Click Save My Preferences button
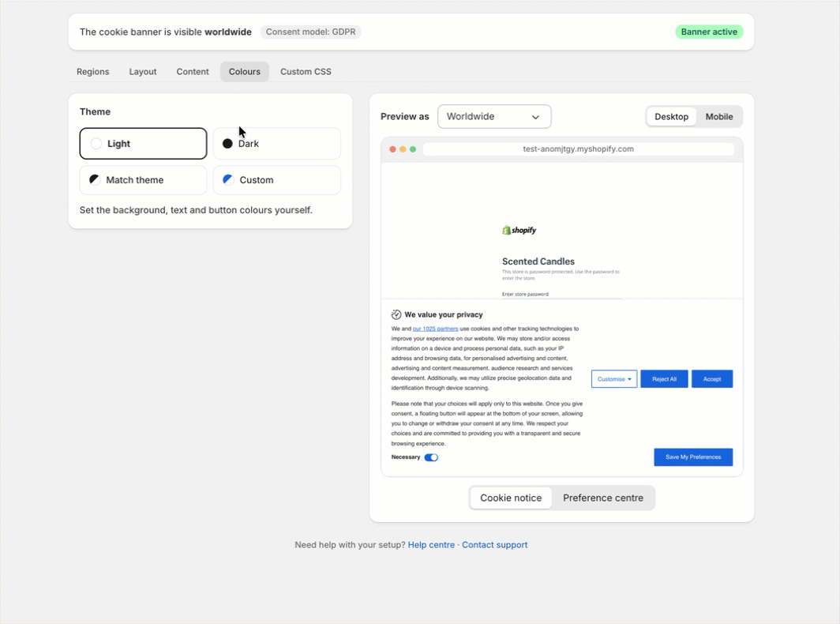 693,457
